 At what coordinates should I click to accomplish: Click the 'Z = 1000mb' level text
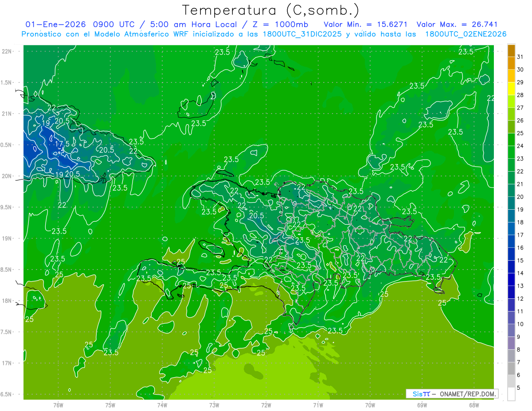[280, 24]
